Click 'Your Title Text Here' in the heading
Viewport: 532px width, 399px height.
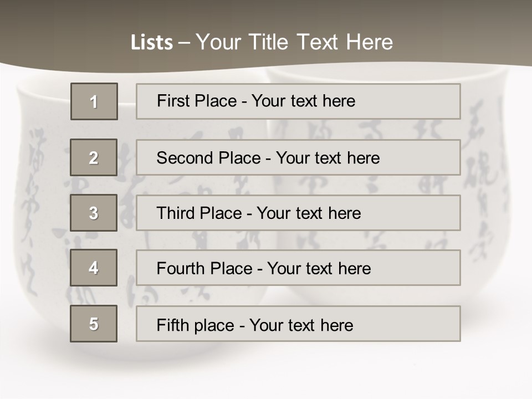point(294,42)
